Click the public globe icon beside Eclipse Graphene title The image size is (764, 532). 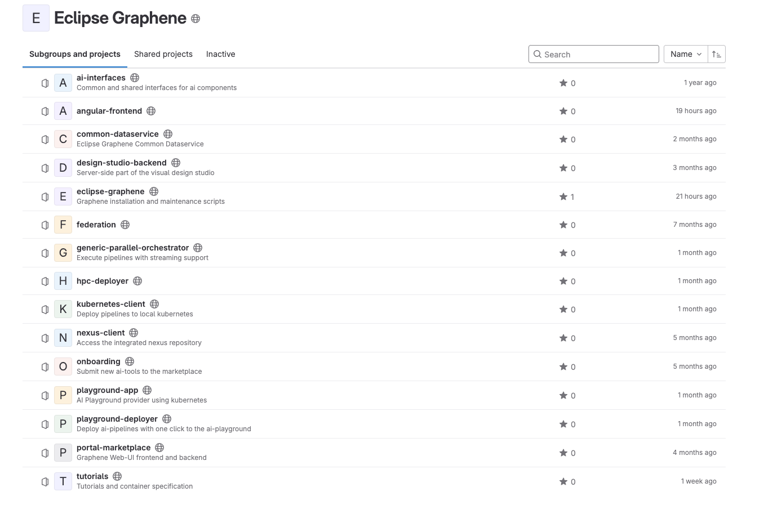(x=196, y=19)
